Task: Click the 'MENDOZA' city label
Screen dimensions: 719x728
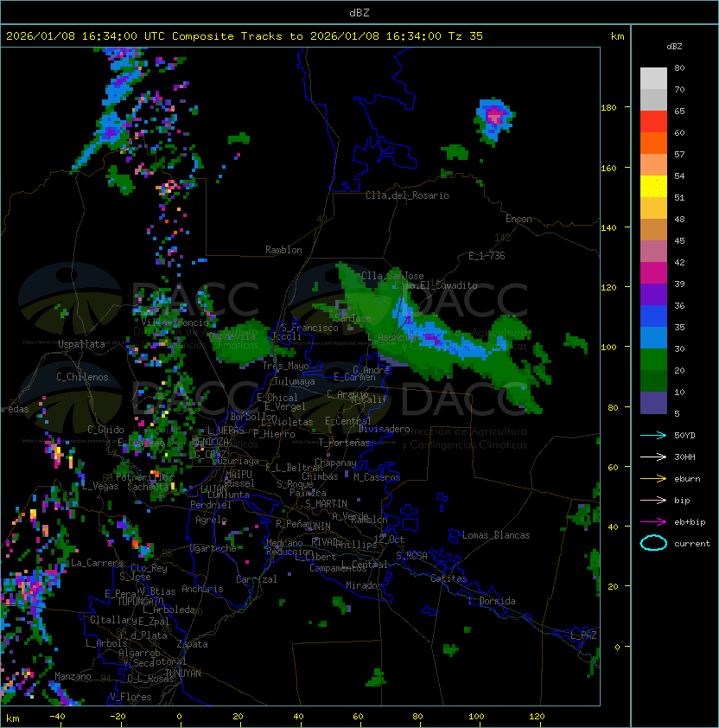Action: [210, 441]
